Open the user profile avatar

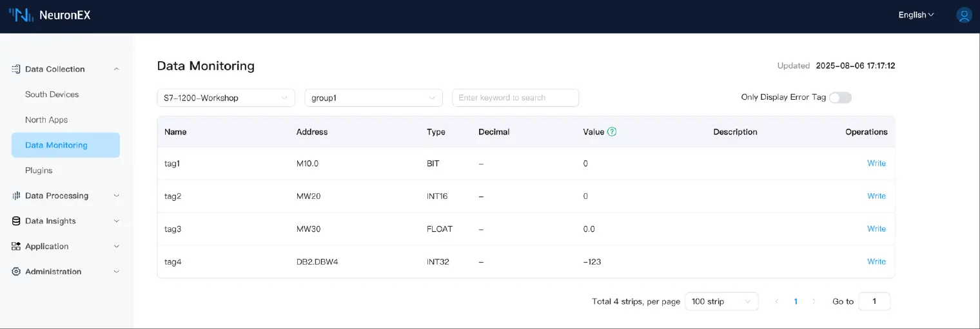tap(964, 15)
